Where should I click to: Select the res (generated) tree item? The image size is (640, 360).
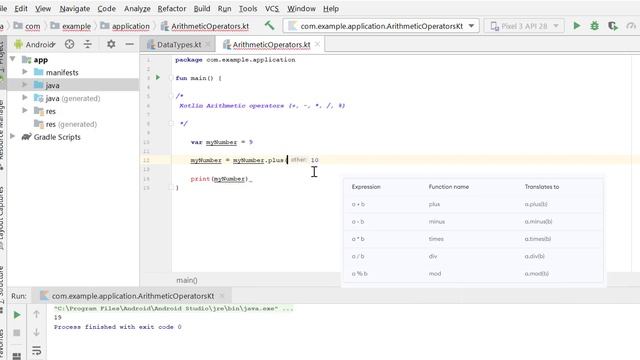[x=71, y=124]
